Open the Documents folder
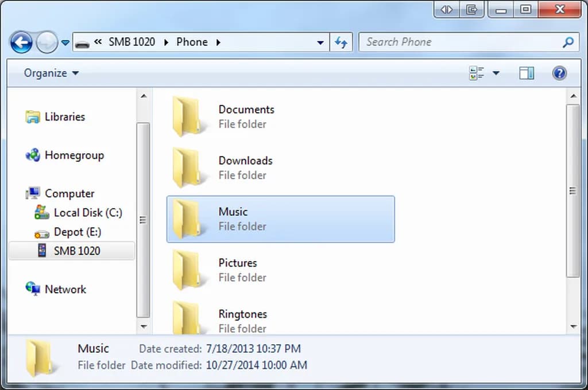This screenshot has width=588, height=390. pyautogui.click(x=246, y=110)
